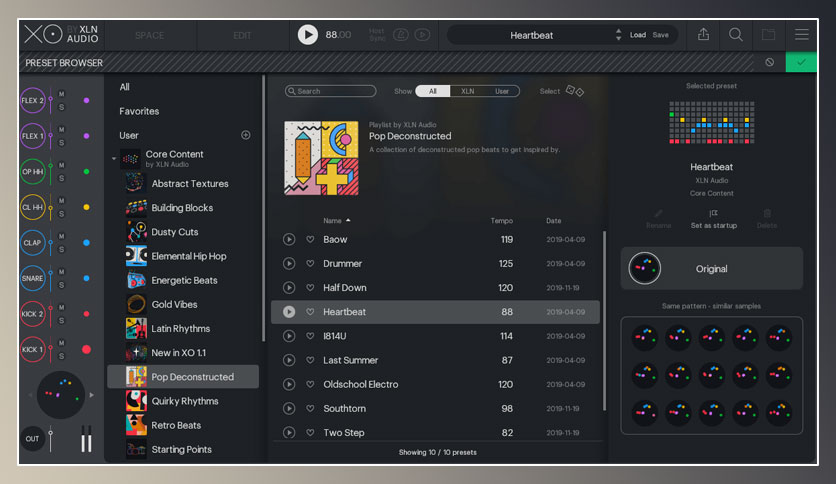The image size is (836, 484).
Task: Favorite the Drummer preset
Action: click(x=310, y=263)
